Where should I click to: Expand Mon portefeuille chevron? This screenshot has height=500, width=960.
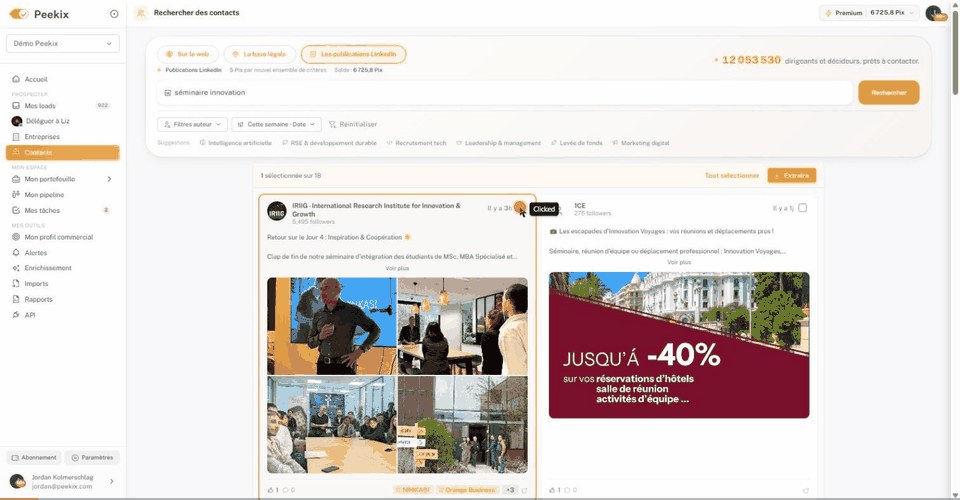(x=110, y=179)
